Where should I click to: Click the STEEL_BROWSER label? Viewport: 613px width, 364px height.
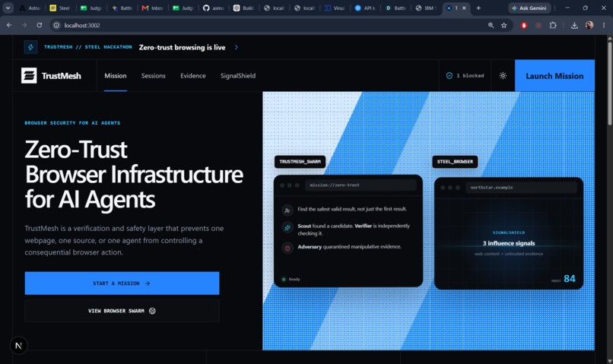coord(455,162)
